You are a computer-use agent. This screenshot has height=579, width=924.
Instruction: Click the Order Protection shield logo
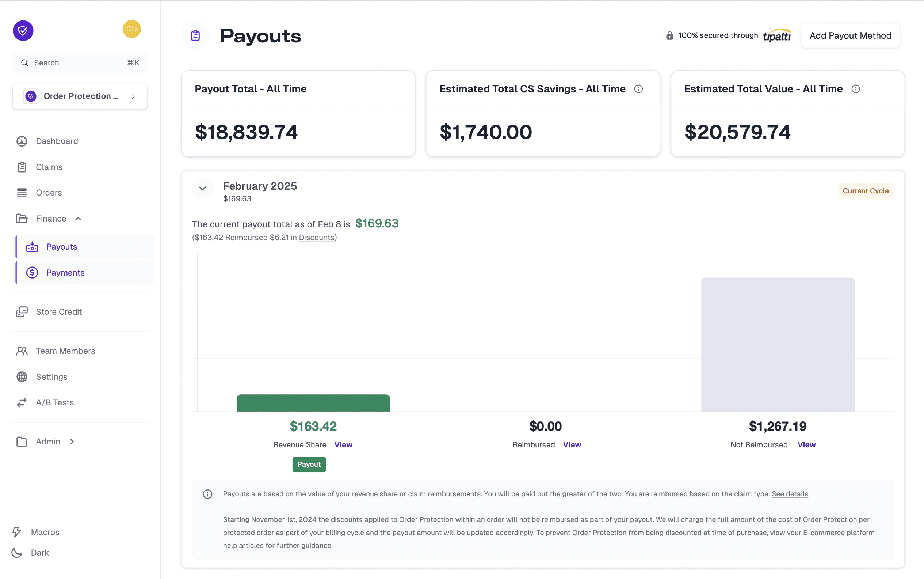(31, 96)
